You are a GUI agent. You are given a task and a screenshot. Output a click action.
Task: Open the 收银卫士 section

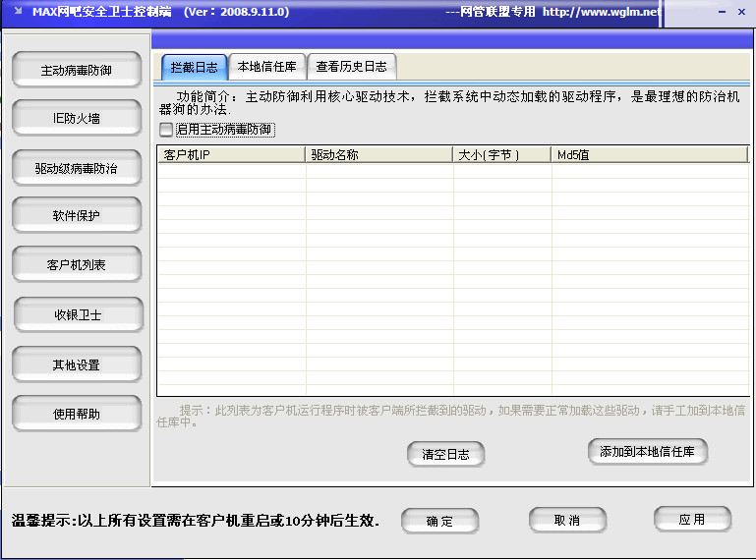pyautogui.click(x=78, y=314)
